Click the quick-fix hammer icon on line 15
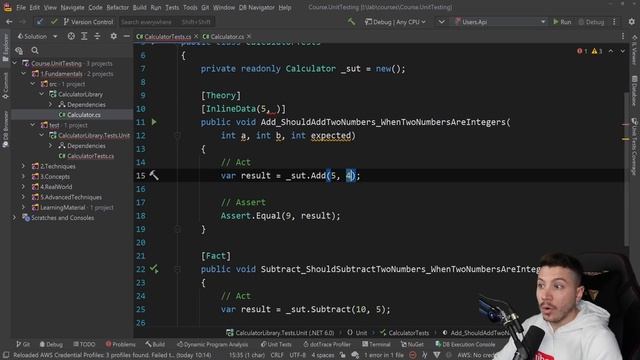 point(154,176)
